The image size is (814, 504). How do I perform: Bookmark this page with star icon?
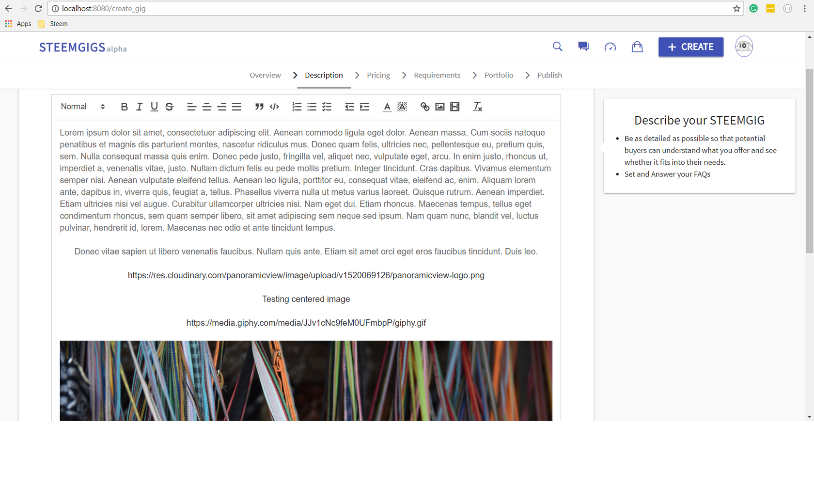(x=736, y=8)
